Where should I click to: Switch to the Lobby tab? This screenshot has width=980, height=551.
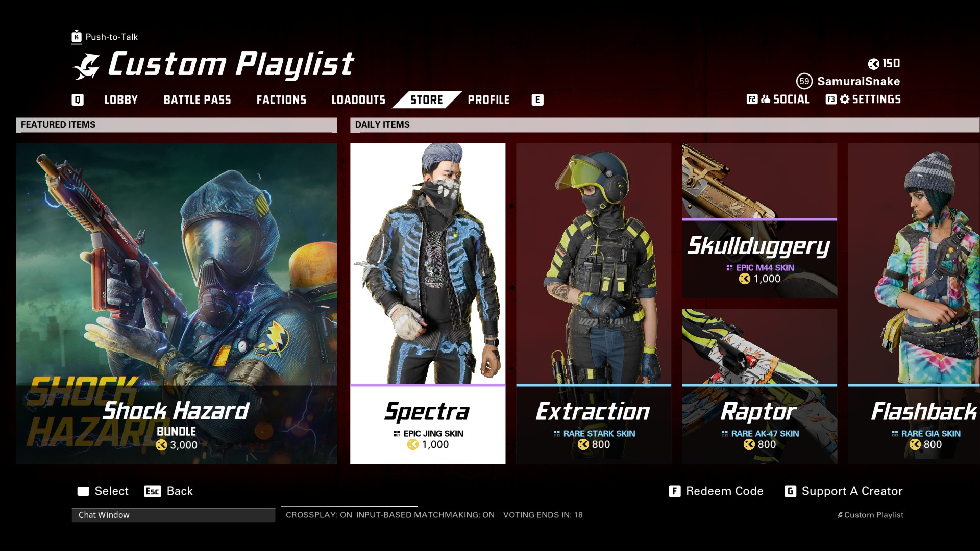tap(121, 99)
